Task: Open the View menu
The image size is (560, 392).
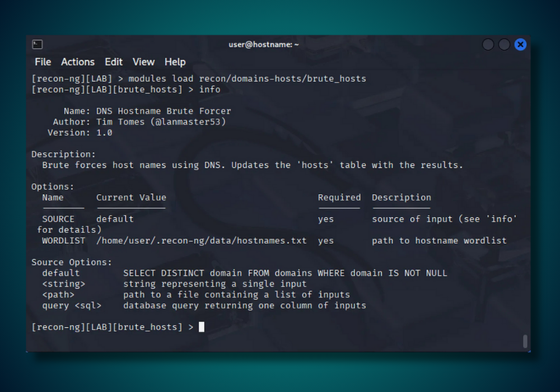Action: [143, 62]
